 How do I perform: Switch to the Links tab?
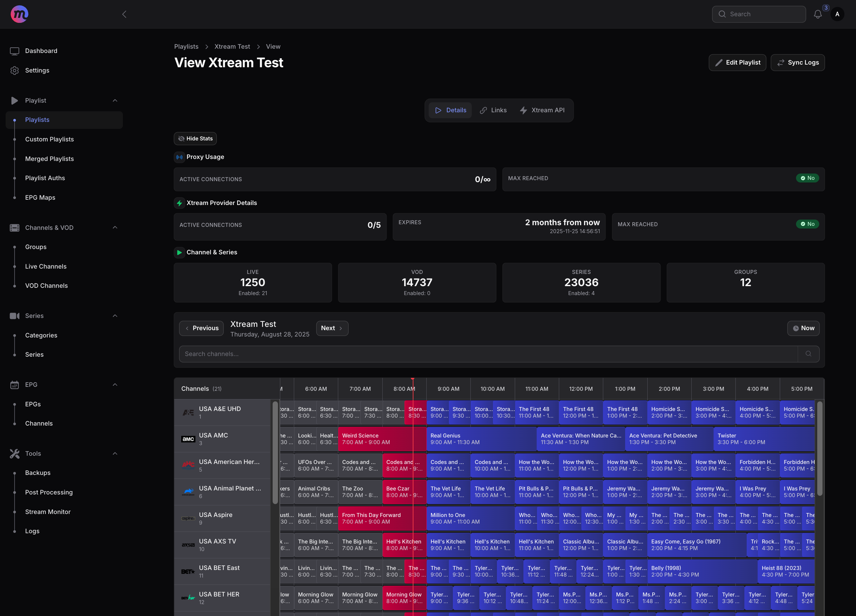493,110
